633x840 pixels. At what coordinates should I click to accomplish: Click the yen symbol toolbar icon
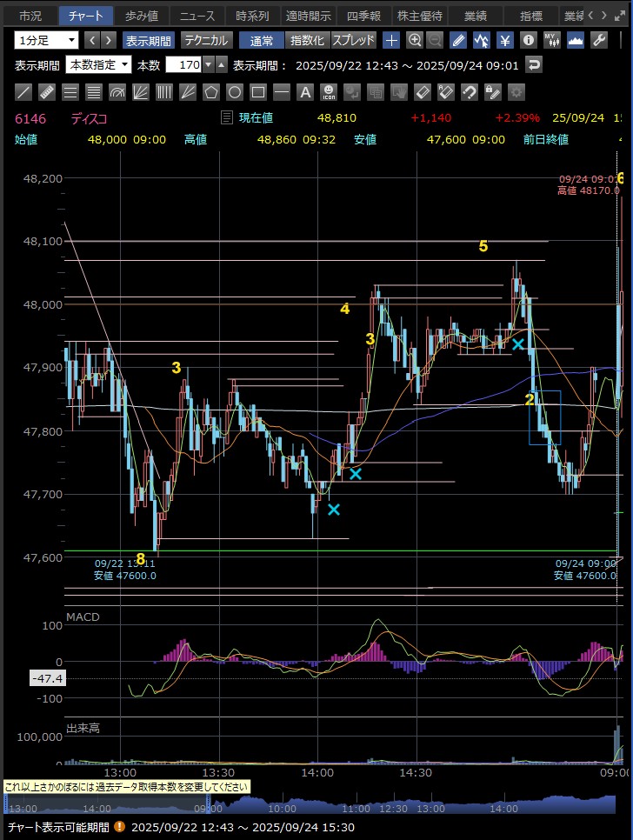click(504, 40)
